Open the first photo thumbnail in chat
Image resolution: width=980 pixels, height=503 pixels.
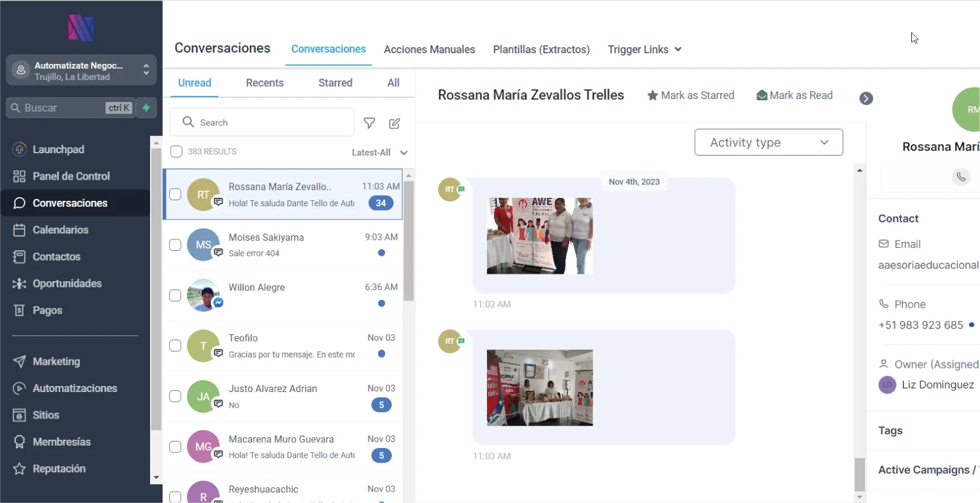click(539, 236)
